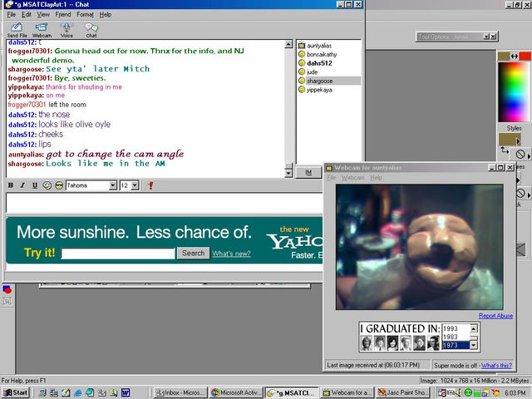Click the smiley icon beside dahs512
This screenshot has height=399, width=532.
coord(302,63)
